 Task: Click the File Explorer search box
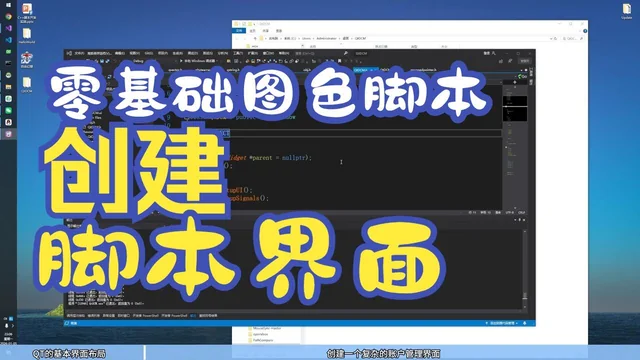pos(573,38)
